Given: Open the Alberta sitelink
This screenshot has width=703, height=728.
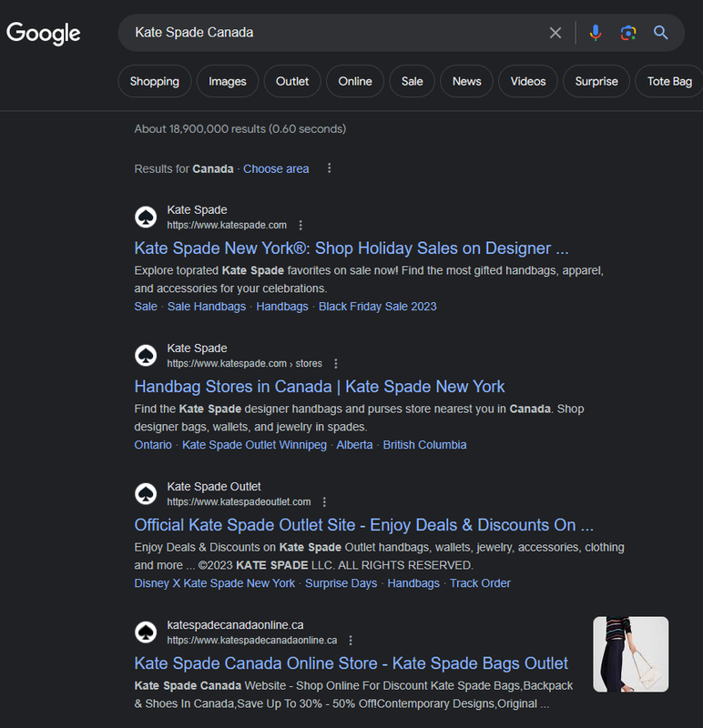Looking at the screenshot, I should pos(354,445).
